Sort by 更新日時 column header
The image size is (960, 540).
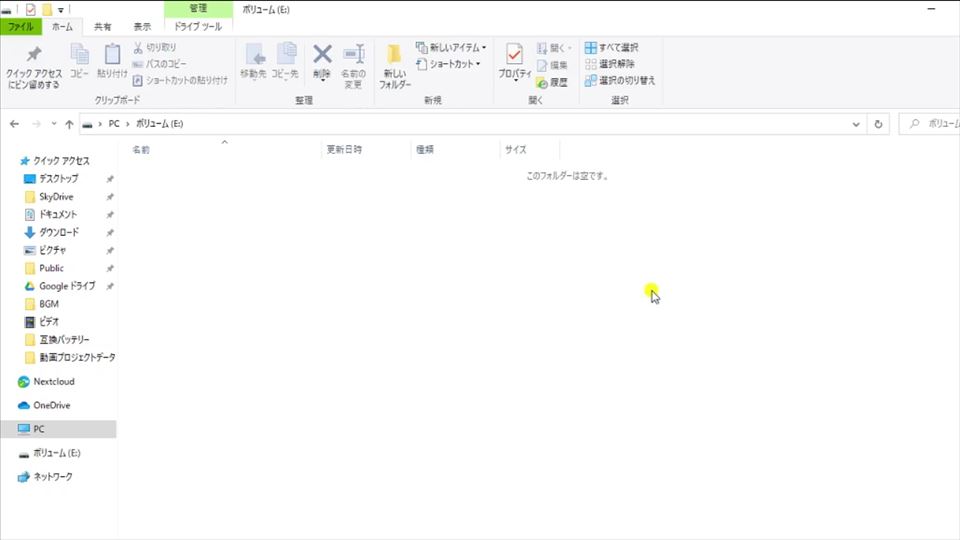344,149
